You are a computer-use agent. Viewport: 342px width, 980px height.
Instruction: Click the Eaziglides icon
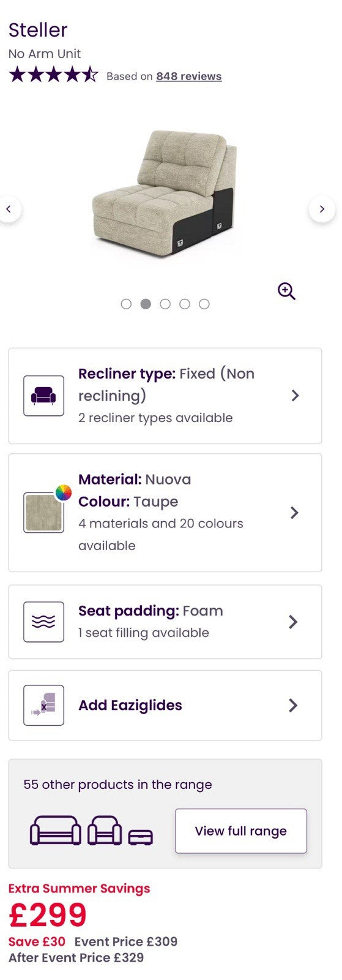point(43,705)
